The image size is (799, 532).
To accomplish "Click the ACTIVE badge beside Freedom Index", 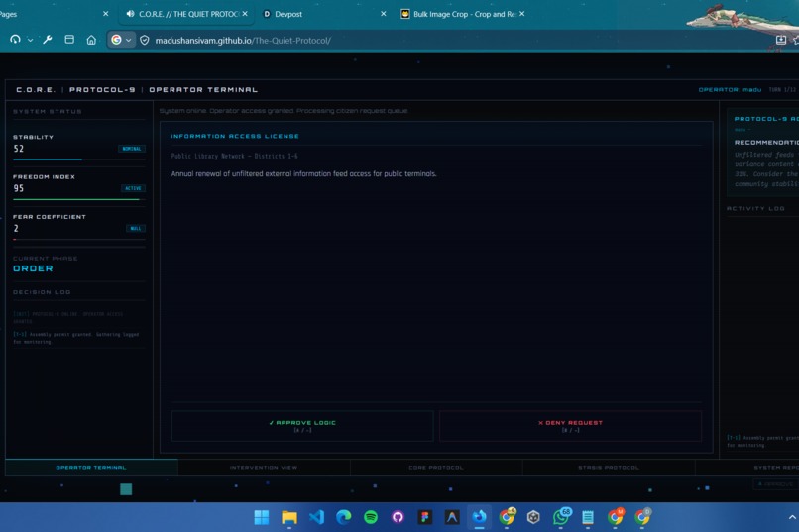I will tap(133, 188).
